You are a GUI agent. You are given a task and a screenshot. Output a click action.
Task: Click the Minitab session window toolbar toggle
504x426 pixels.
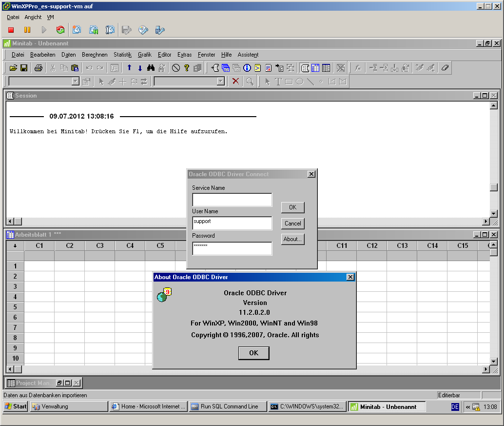[305, 68]
